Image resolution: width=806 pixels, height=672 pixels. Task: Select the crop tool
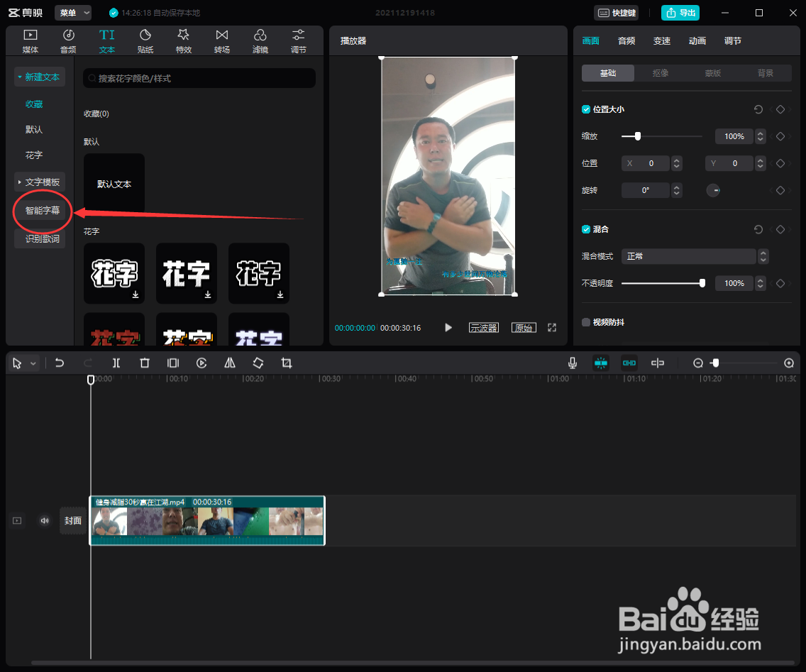point(287,363)
